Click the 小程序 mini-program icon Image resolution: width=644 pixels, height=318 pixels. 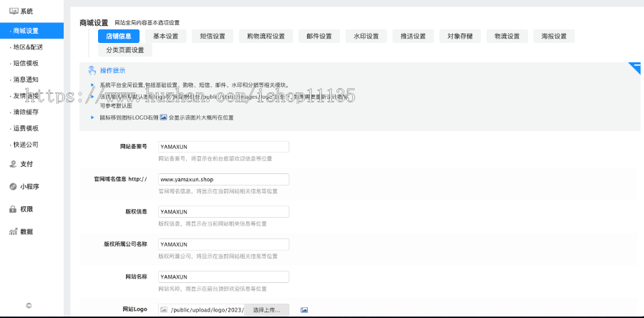point(13,186)
